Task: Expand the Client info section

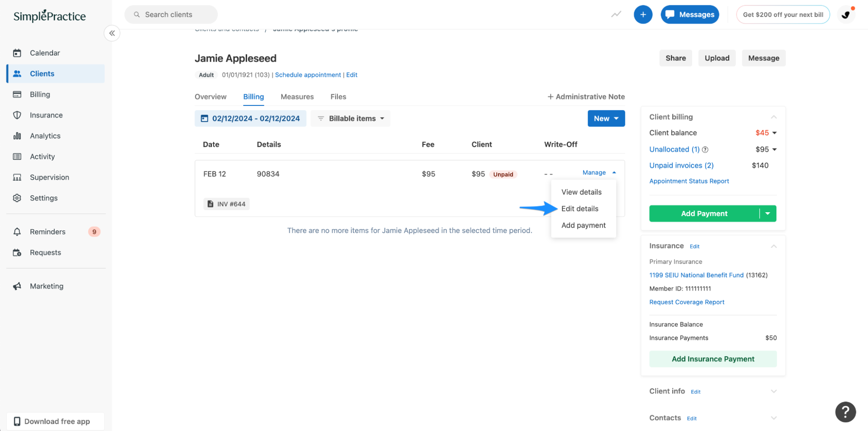Action: click(774, 391)
